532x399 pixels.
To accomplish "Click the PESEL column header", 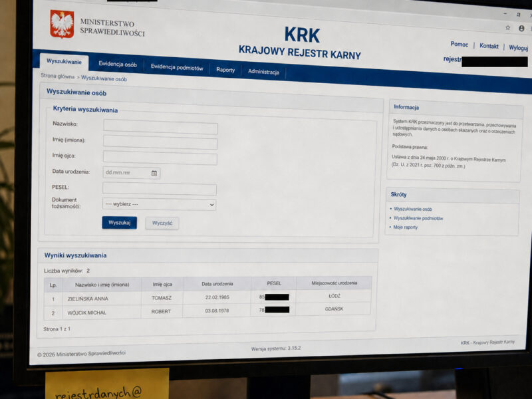I will [x=274, y=283].
